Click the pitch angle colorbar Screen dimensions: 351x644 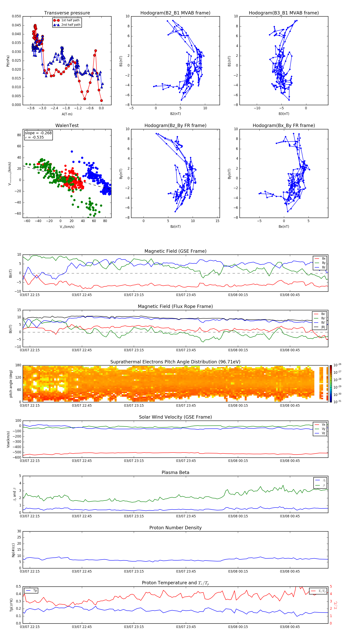(x=331, y=384)
